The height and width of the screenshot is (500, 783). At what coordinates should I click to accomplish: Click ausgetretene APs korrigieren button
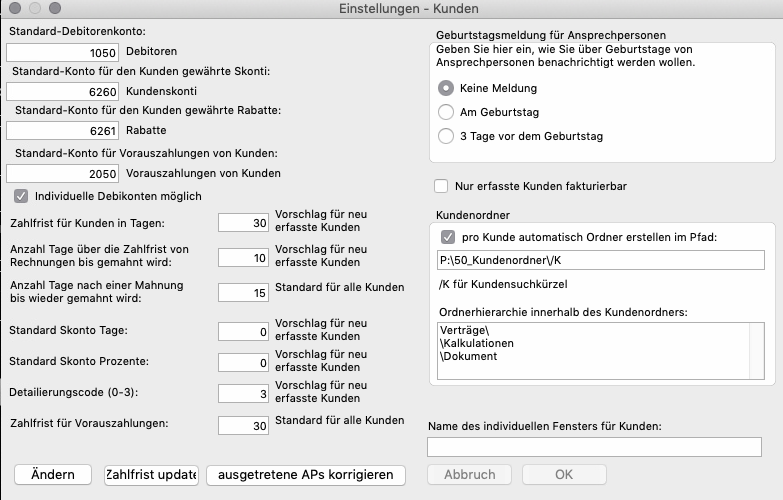pos(306,474)
